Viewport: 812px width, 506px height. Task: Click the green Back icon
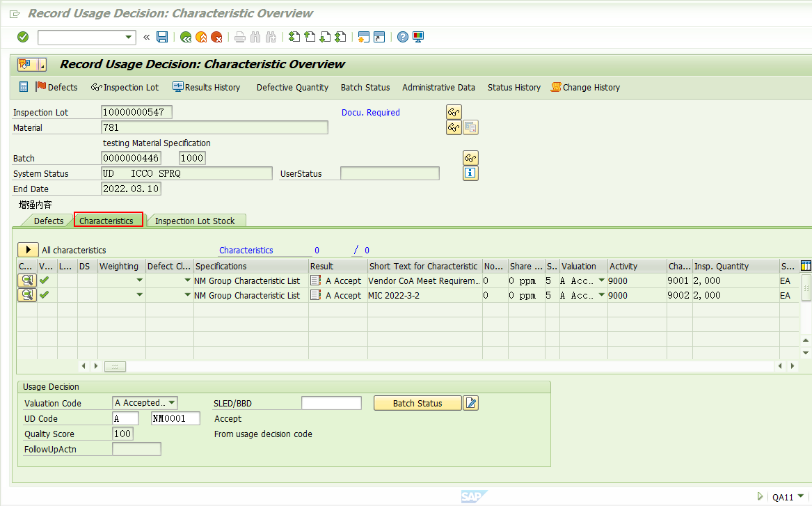tap(186, 37)
